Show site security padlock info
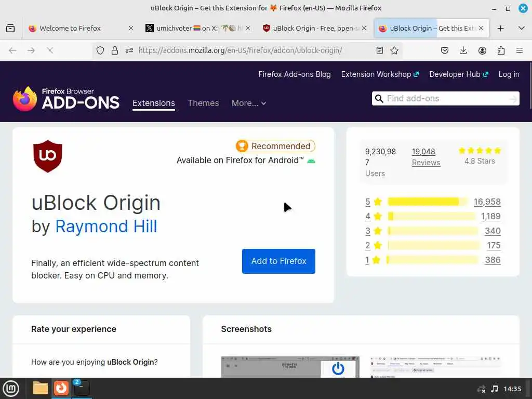Viewport: 532px width, 399px height. pos(115,50)
